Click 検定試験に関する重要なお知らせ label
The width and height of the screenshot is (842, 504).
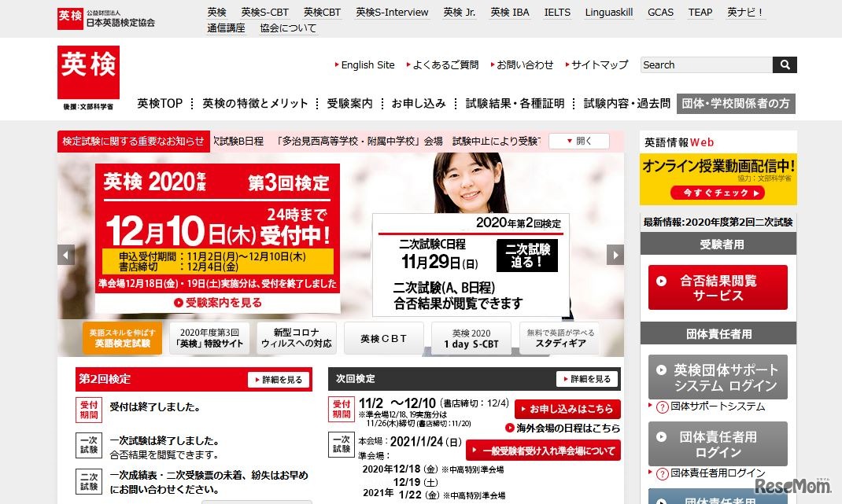point(133,142)
